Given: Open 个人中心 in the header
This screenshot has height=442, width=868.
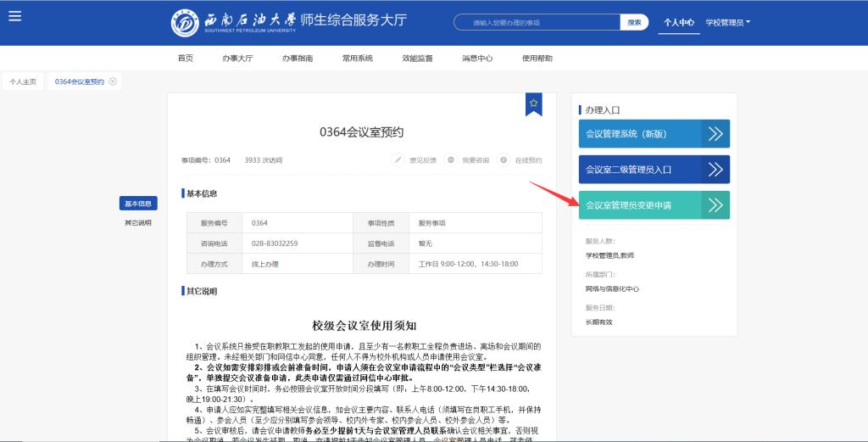Looking at the screenshot, I should (678, 22).
